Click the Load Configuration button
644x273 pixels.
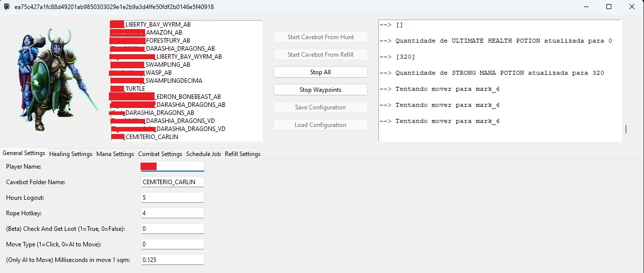(320, 125)
